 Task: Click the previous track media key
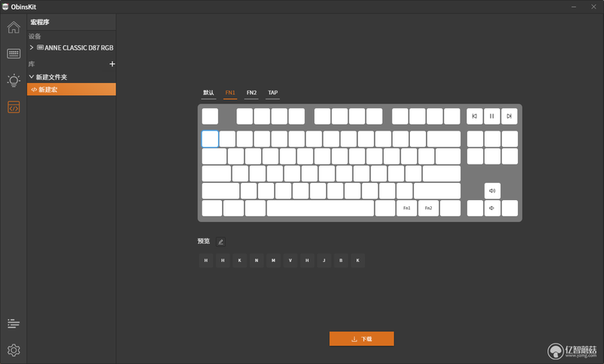point(475,116)
